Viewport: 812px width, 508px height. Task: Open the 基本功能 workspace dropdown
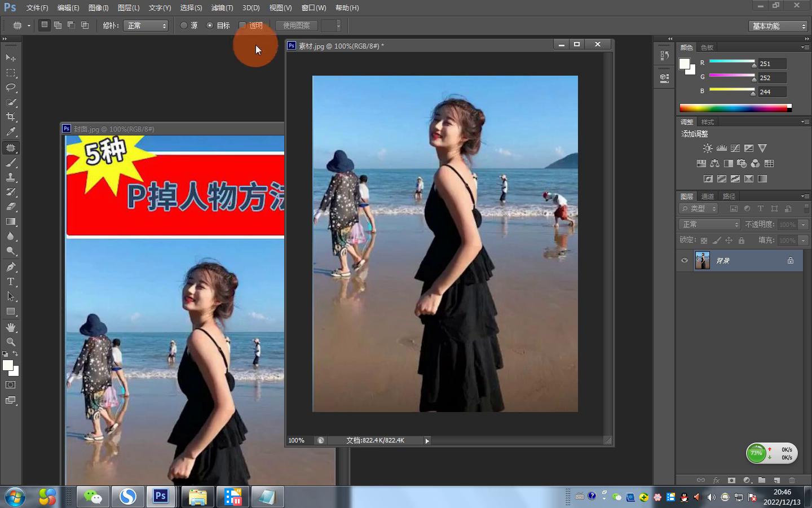pyautogui.click(x=778, y=26)
